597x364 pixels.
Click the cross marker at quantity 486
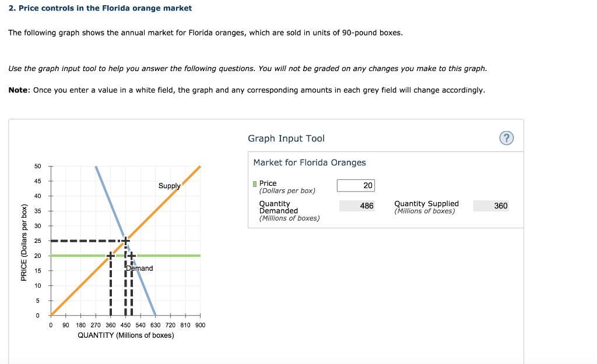point(131,256)
